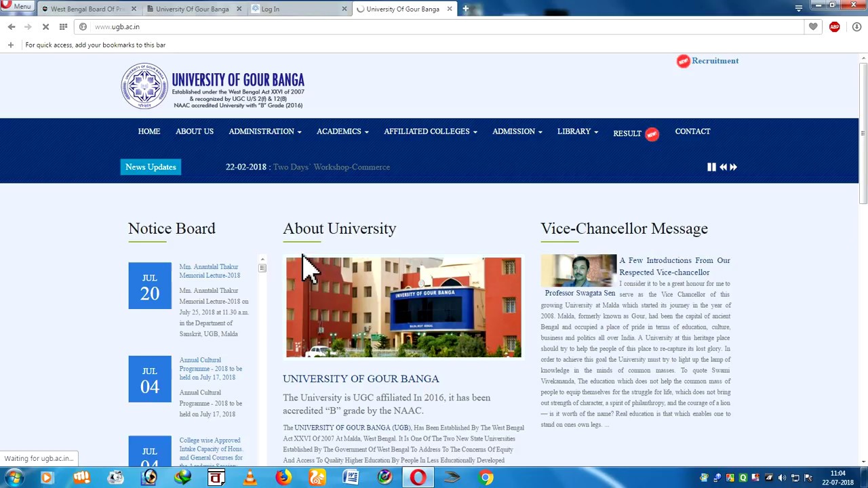Open the CONTACT page

[692, 131]
